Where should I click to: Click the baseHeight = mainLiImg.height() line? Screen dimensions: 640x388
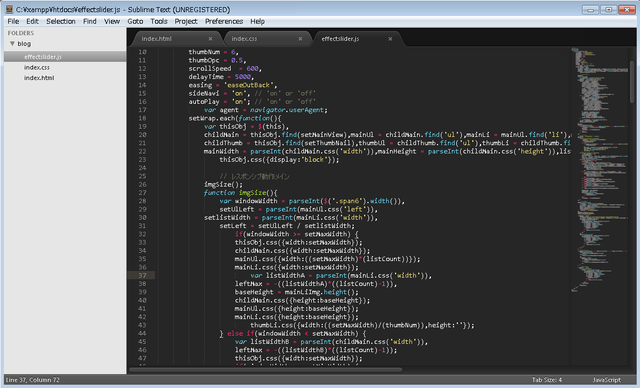(297, 292)
